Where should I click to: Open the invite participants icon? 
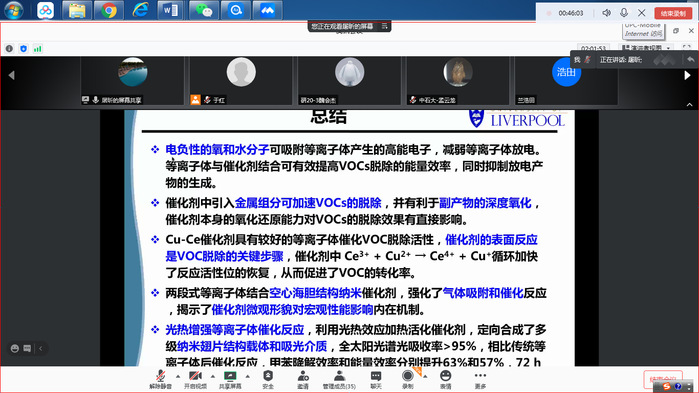click(303, 380)
